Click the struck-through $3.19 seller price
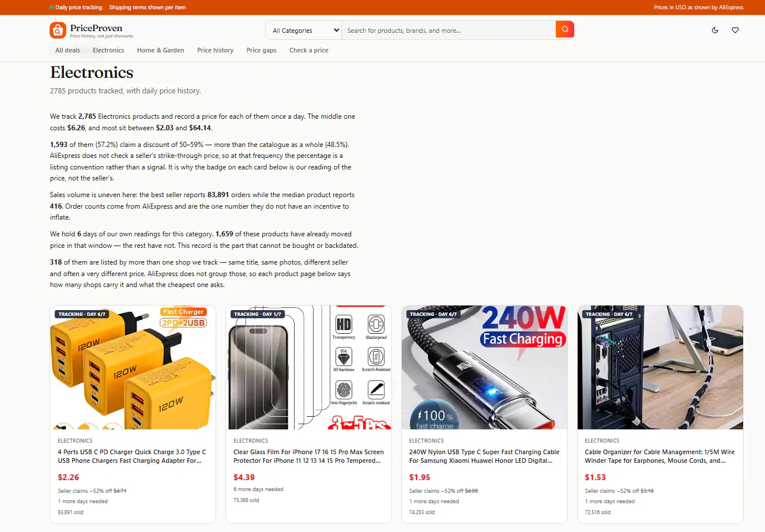765x532 pixels. tap(647, 491)
